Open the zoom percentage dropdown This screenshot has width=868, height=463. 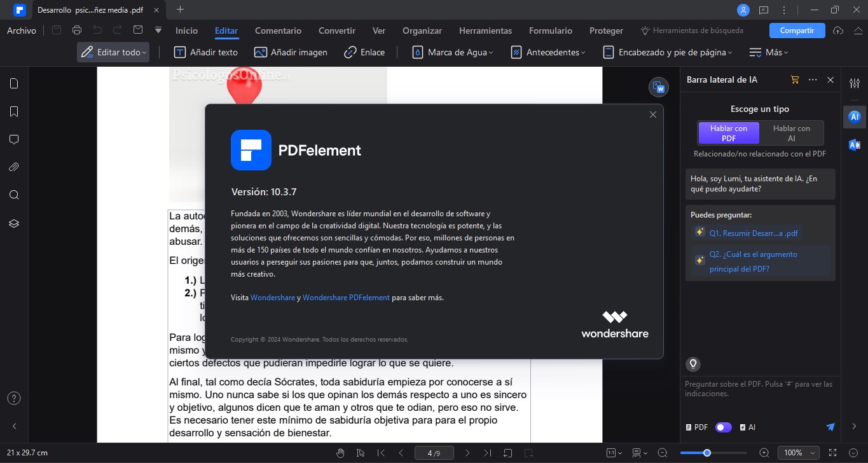coord(799,452)
